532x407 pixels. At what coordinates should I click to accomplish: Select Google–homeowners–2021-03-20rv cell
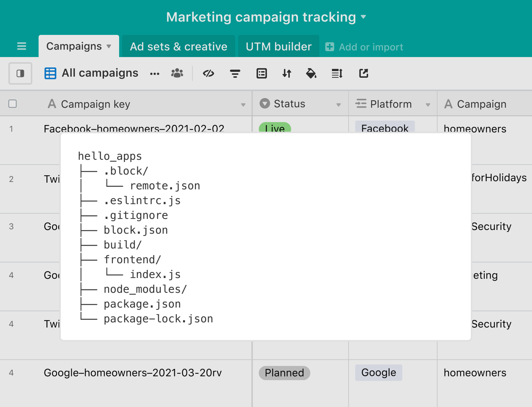(x=133, y=373)
